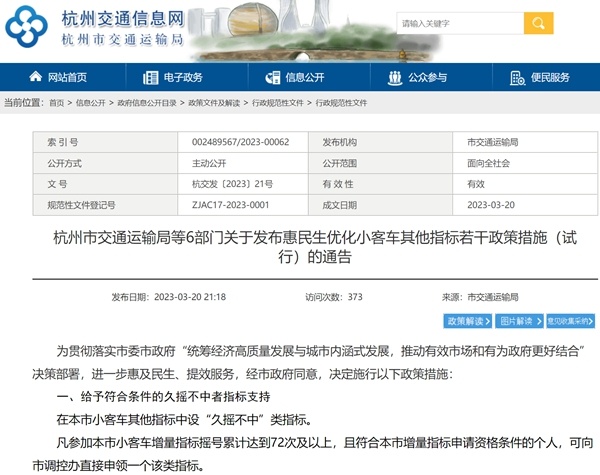Click the globe icon beside 信息公开
Image resolution: width=600 pixels, height=475 pixels.
pos(272,78)
